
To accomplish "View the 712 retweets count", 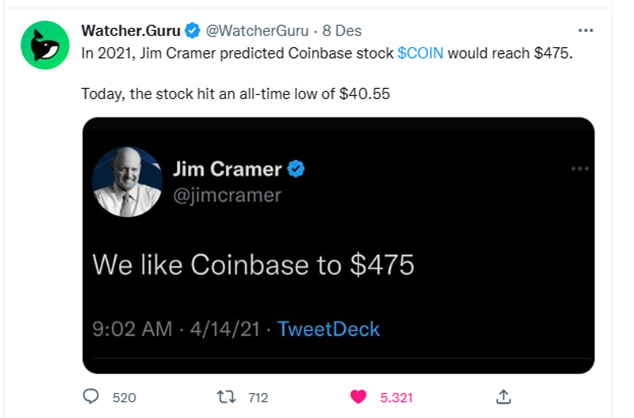I will [x=258, y=398].
